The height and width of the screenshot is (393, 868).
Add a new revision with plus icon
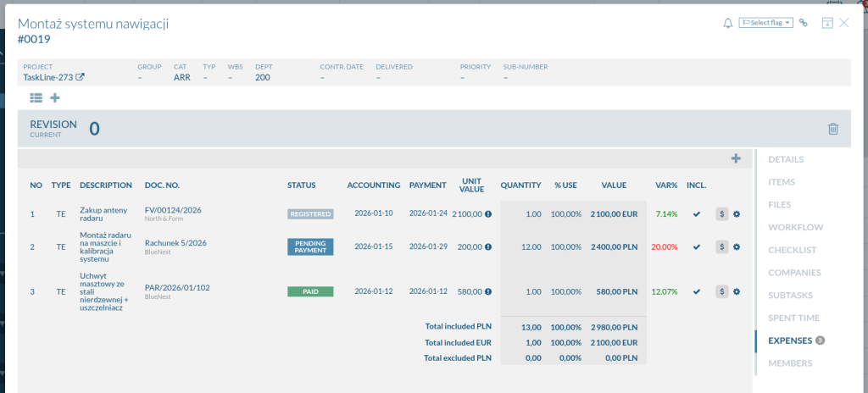tap(55, 98)
